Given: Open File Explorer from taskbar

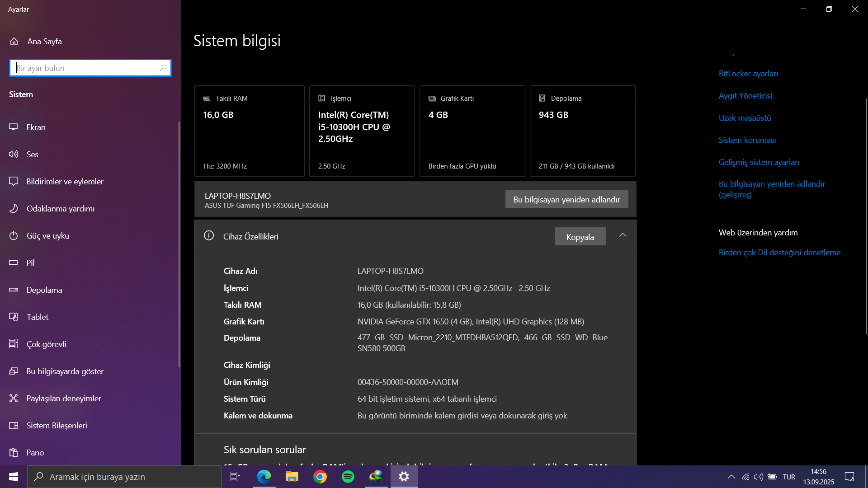Looking at the screenshot, I should pos(292,477).
